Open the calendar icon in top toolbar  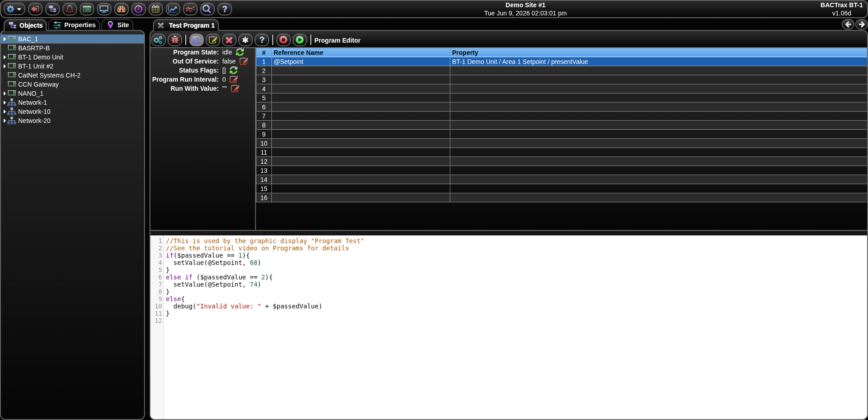(x=156, y=9)
